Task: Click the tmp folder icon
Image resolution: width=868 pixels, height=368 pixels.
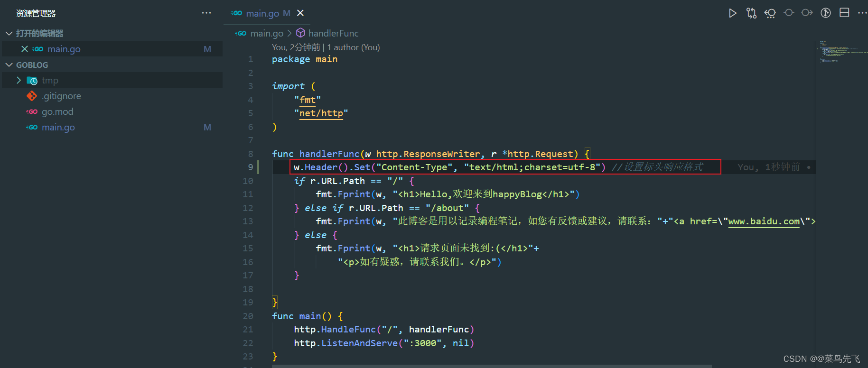Action: (32, 81)
